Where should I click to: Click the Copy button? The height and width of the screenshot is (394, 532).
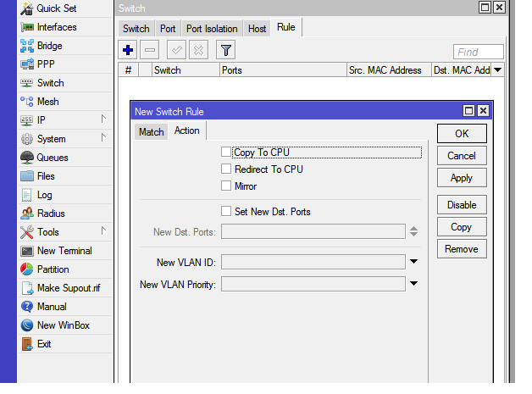click(x=462, y=227)
